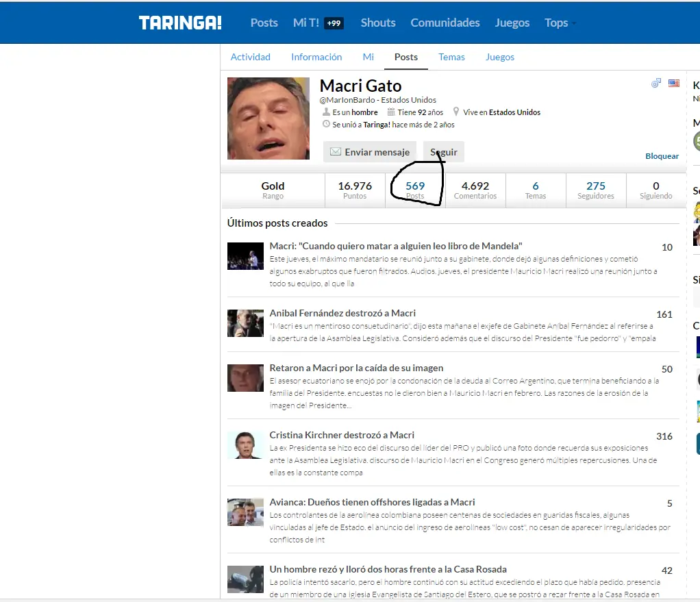The image size is (700, 602).
Task: Click the 16.976 Puntos stat
Action: tap(355, 190)
